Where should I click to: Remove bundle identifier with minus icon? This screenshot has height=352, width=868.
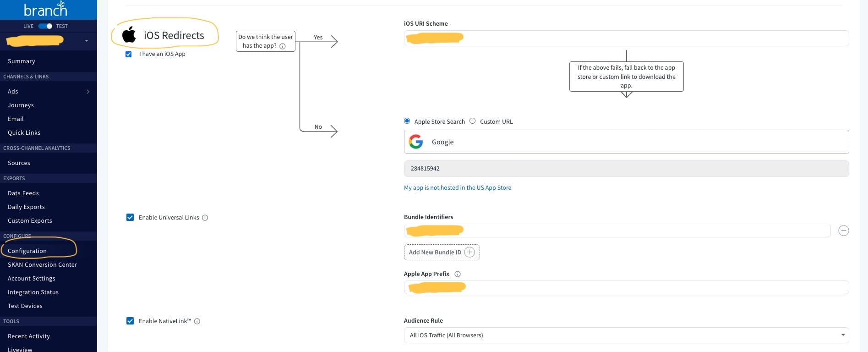pos(843,231)
